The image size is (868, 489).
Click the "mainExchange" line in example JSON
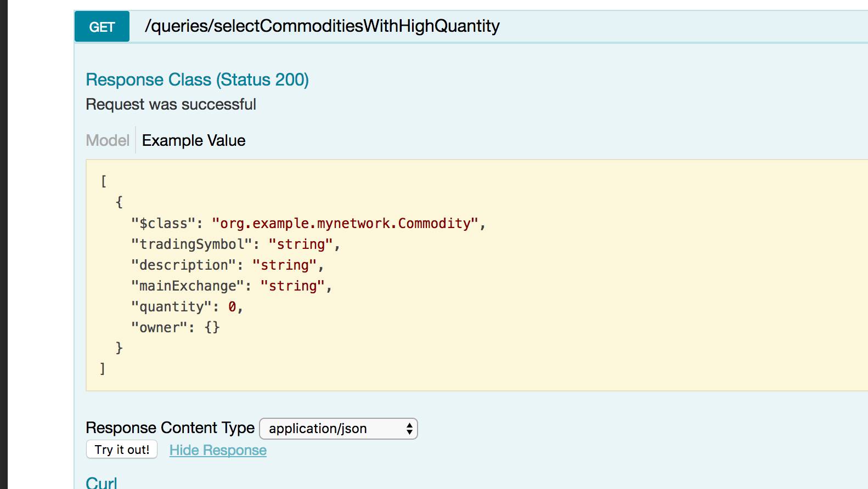232,286
